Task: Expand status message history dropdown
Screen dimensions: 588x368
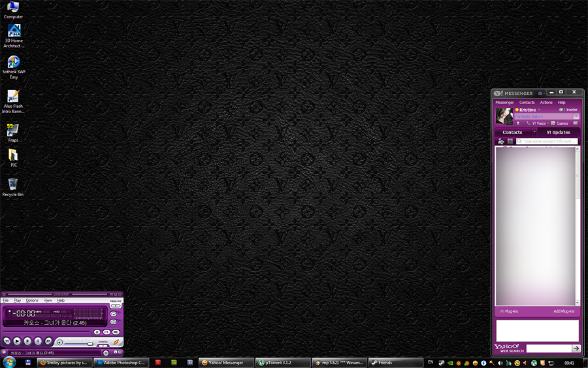Action: pyautogui.click(x=576, y=116)
